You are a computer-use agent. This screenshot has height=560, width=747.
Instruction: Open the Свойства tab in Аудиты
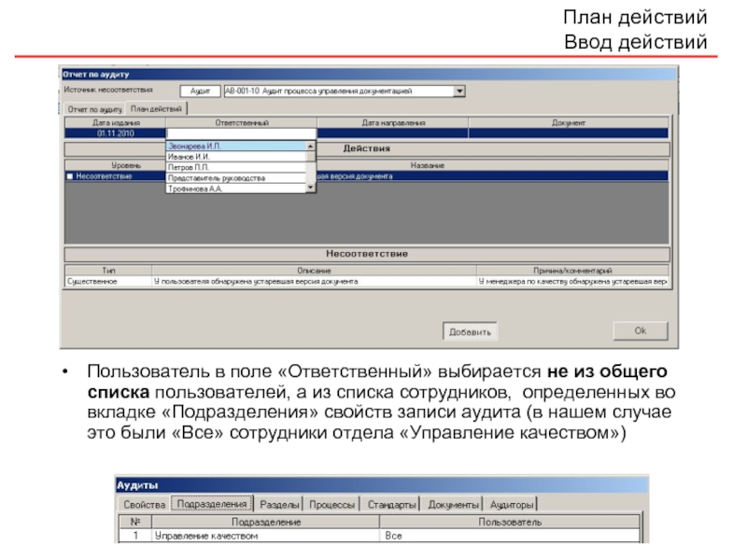point(144,504)
